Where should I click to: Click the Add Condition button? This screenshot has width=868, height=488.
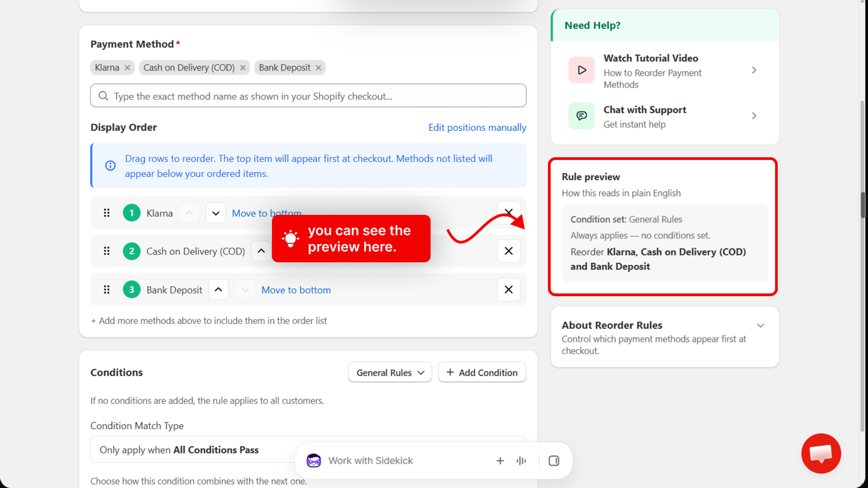pos(482,372)
